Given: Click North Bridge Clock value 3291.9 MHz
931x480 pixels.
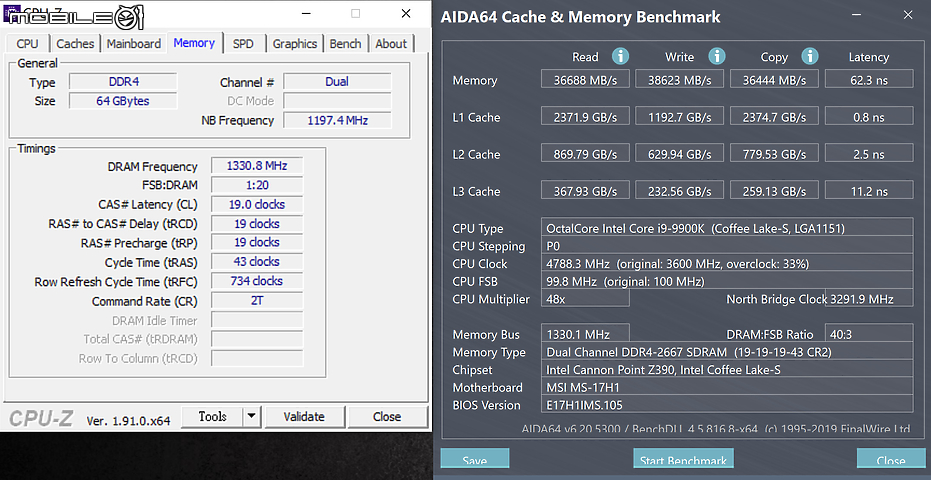Looking at the screenshot, I should [870, 299].
